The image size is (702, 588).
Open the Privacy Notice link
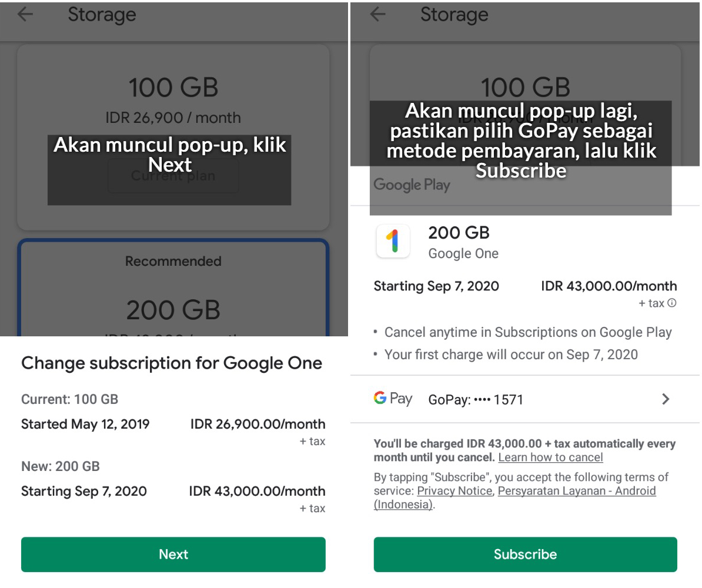454,490
